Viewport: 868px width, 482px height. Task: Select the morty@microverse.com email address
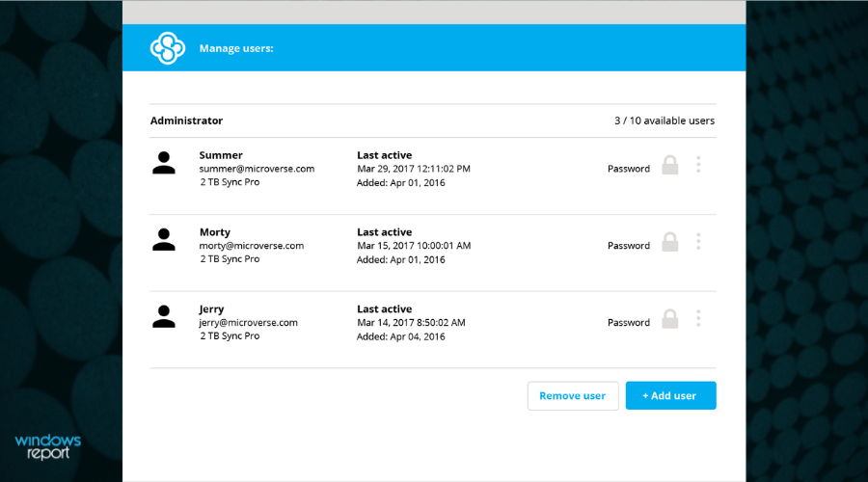pos(252,246)
